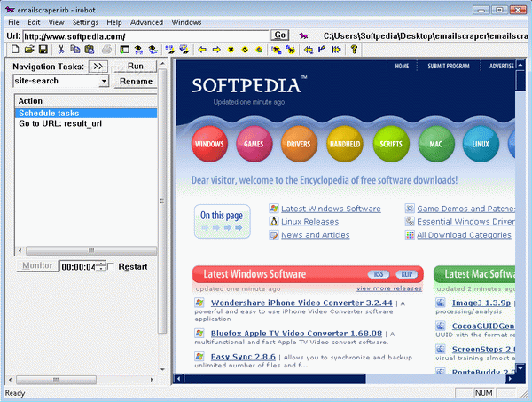The image size is (532, 402).
Task: Toggle the Restart checkbox
Action: pyautogui.click(x=111, y=266)
